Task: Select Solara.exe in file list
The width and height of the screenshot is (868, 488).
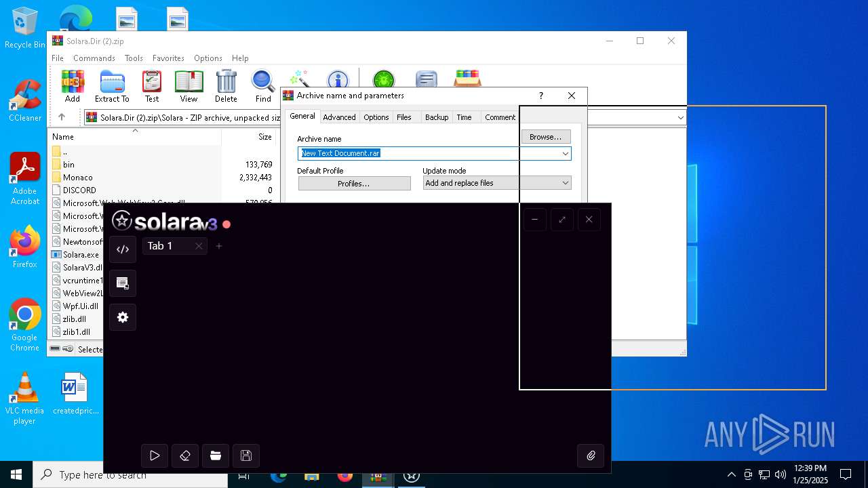Action: coord(81,255)
